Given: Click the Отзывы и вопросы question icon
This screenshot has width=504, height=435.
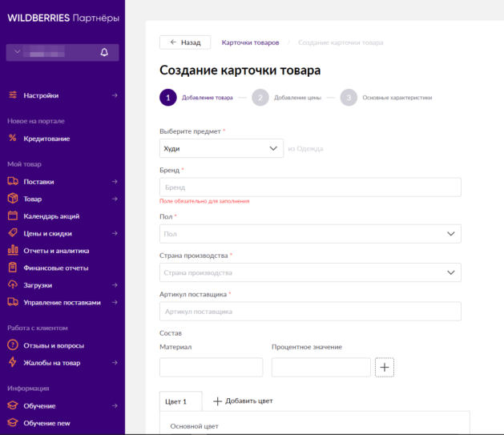Looking at the screenshot, I should (13, 345).
